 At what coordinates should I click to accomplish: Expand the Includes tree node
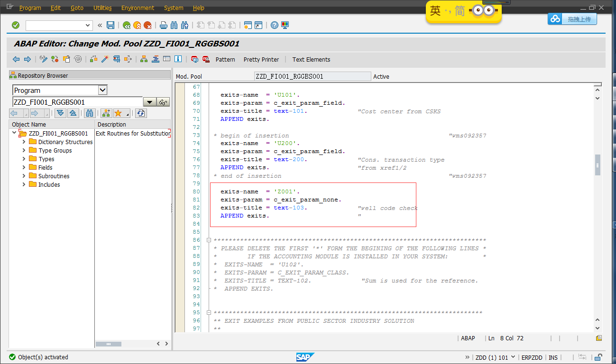pos(24,184)
